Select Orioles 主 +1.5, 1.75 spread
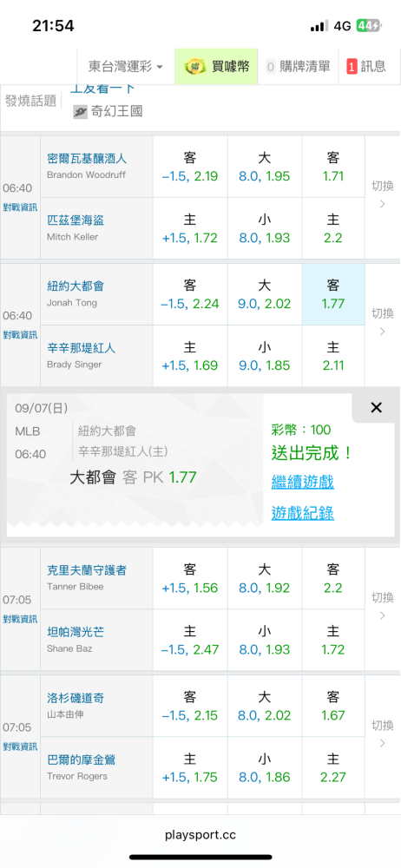The height and width of the screenshot is (868, 401). (x=190, y=768)
